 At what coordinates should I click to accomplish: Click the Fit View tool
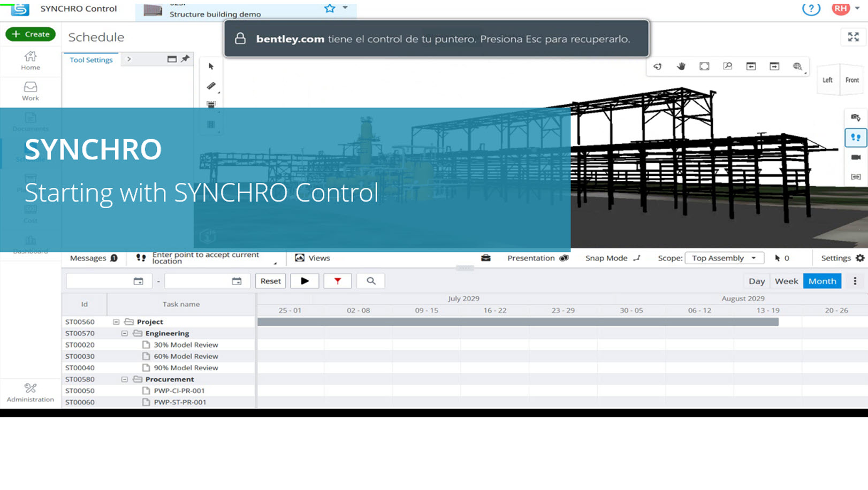(704, 66)
